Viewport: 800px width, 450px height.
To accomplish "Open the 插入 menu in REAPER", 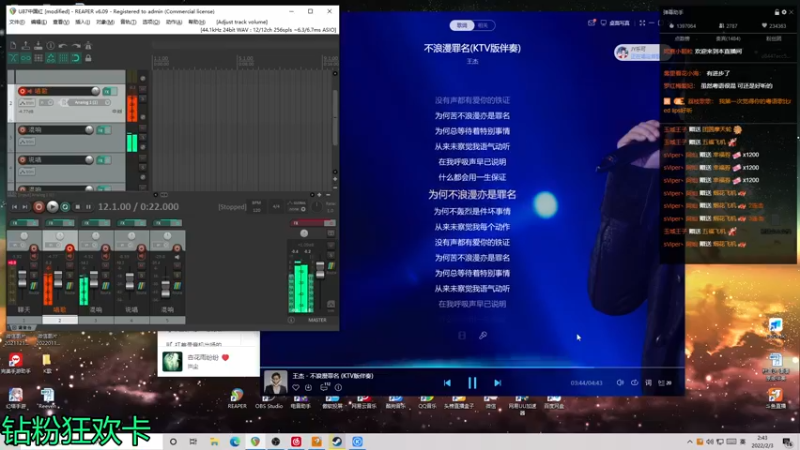I will (83, 22).
